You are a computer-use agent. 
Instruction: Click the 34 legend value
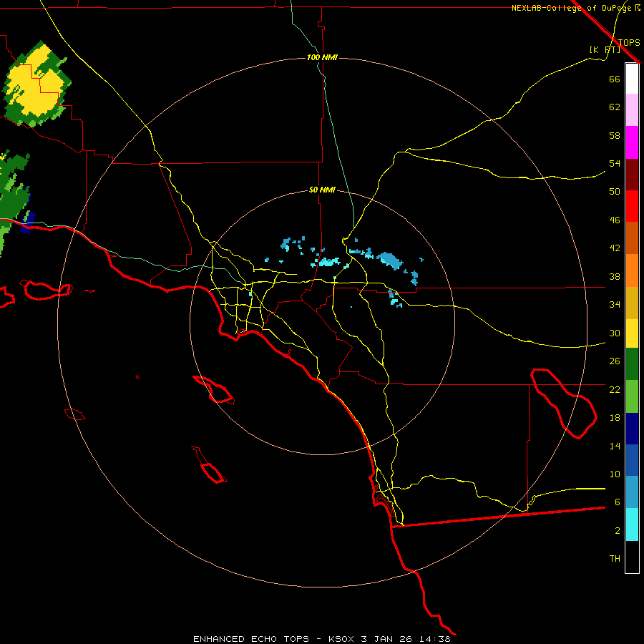(615, 305)
